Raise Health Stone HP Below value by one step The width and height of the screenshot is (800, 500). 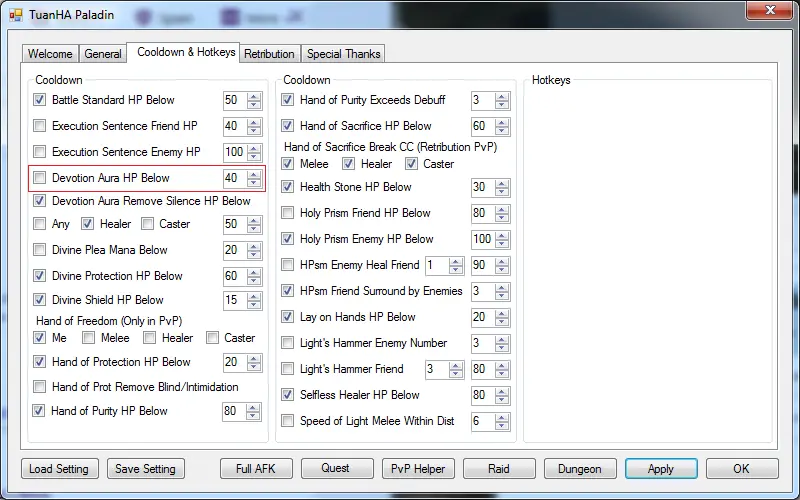point(501,183)
